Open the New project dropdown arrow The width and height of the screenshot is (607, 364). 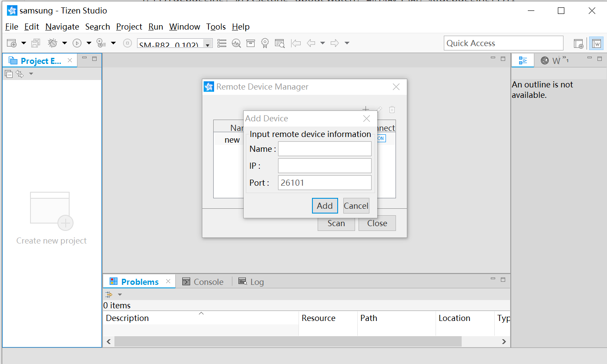(x=23, y=43)
